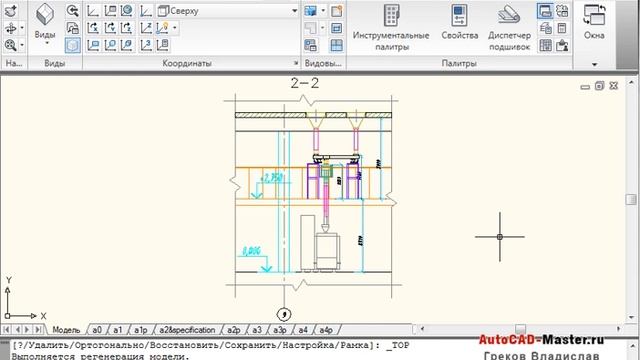Click the UCS Origin icon beside Сверху
Image resolution: width=640 pixels, height=360 pixels.
point(146,11)
